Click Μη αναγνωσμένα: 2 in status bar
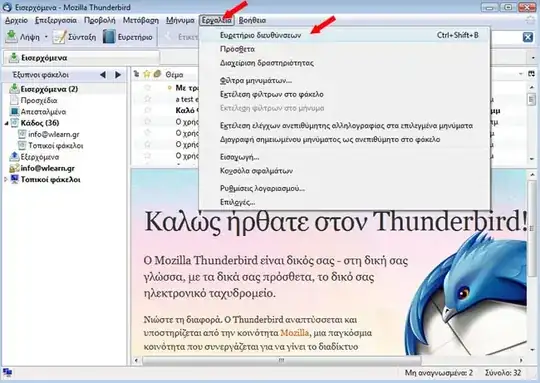 [x=439, y=373]
